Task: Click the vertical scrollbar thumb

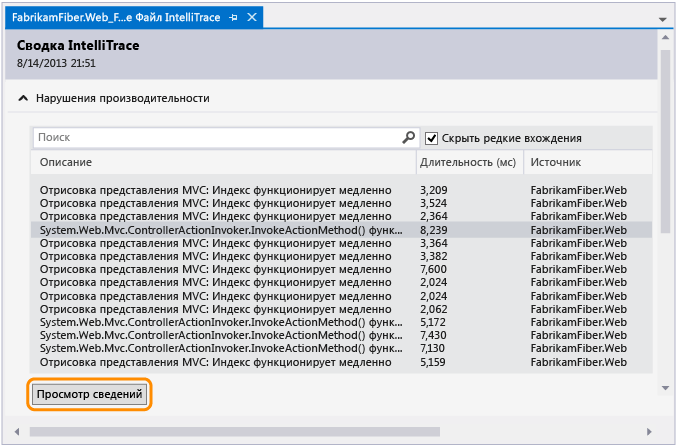Action: point(665,141)
